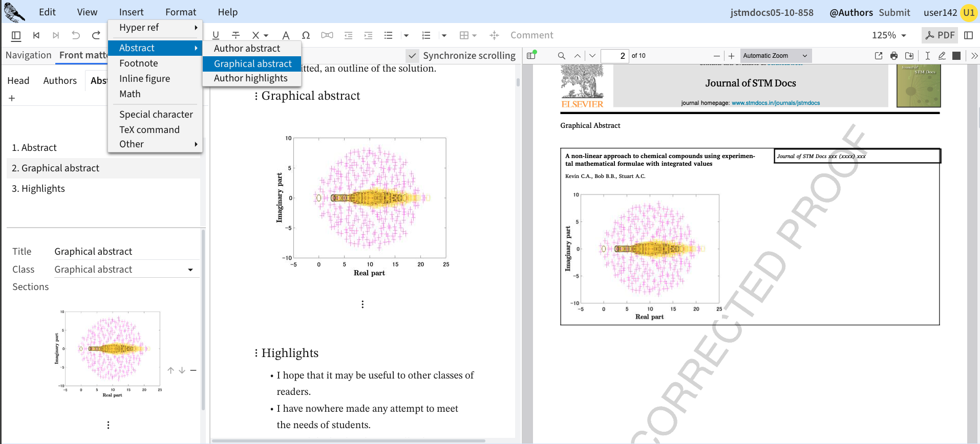Expand the 125% zoom level dropdown
Screen dimensions: 980x444
(x=889, y=35)
